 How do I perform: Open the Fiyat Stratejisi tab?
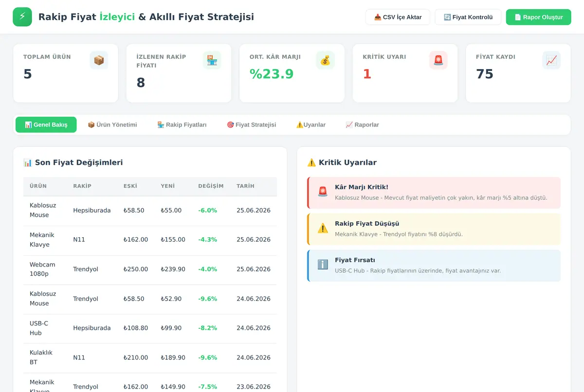click(251, 125)
